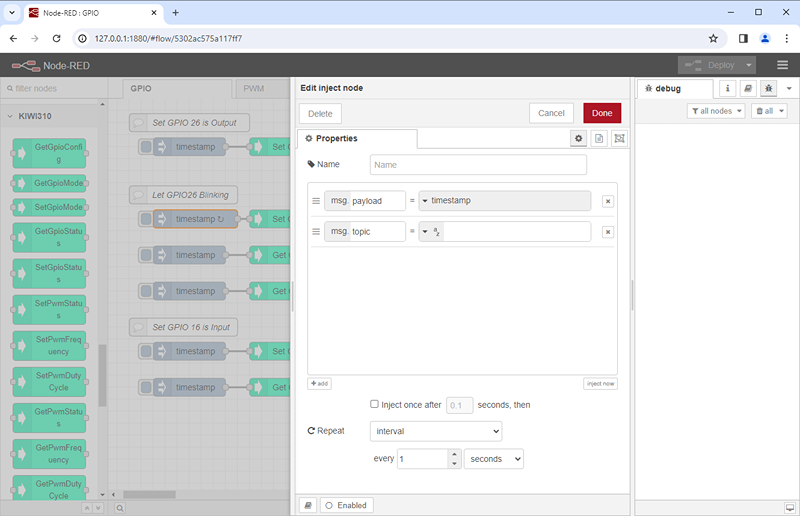The image size is (800, 516).
Task: Open node settings gear icon in Properties
Action: (x=578, y=138)
